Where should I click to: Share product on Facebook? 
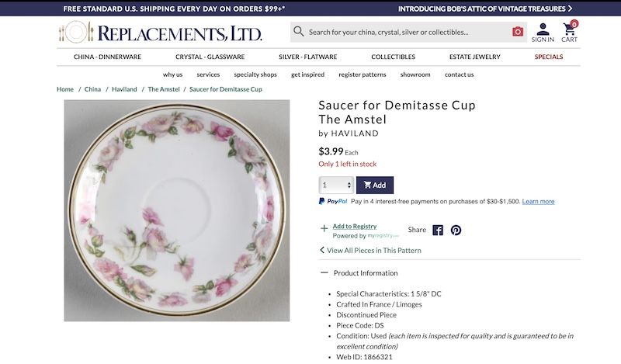(438, 230)
